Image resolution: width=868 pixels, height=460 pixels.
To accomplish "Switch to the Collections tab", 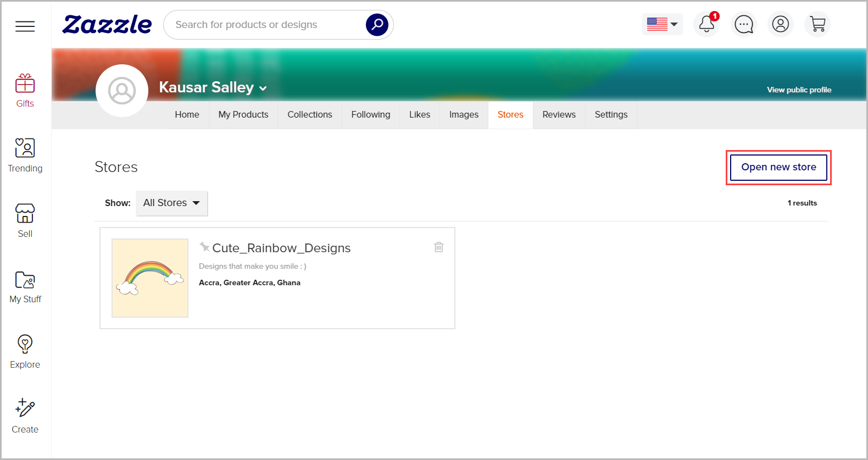I will click(x=310, y=115).
